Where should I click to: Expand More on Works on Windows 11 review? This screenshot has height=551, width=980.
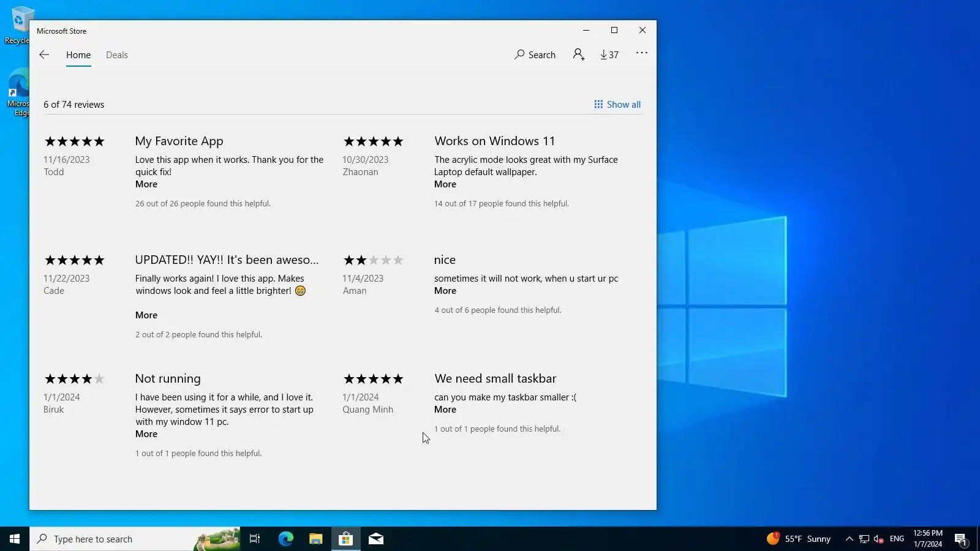click(x=445, y=184)
